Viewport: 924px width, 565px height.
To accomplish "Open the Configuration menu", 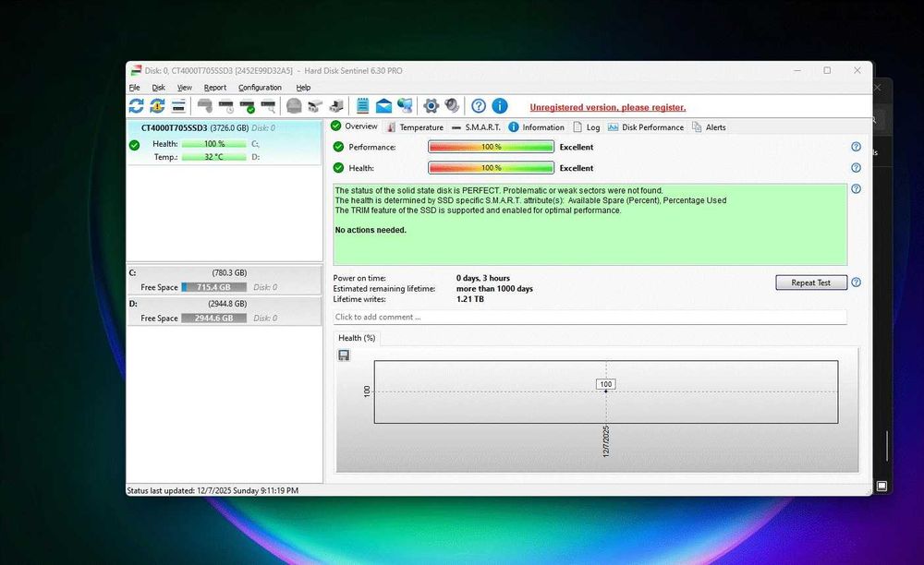I will coord(260,87).
